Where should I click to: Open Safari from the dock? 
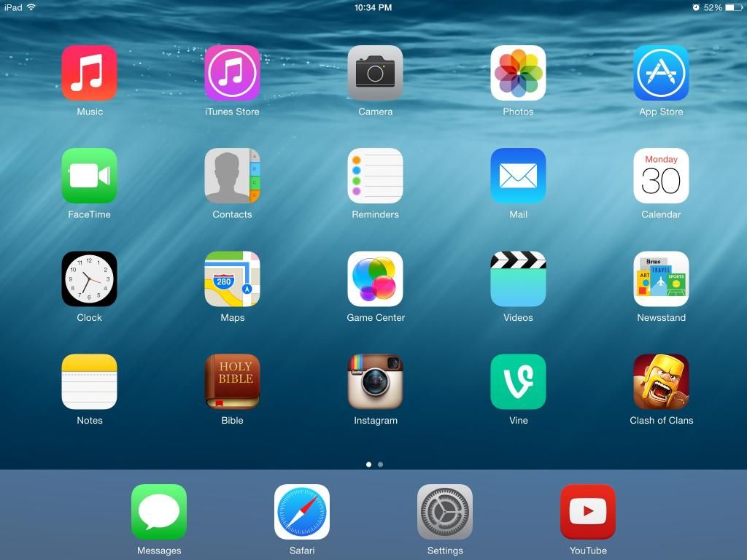point(302,512)
